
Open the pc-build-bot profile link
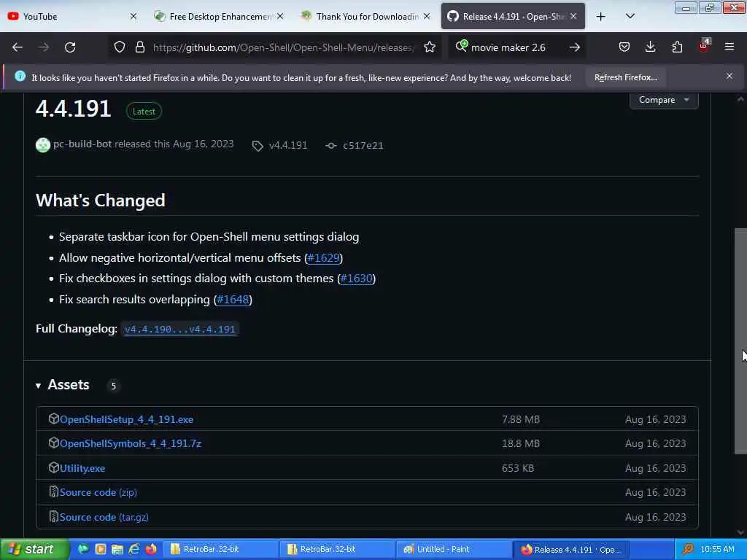tap(82, 144)
